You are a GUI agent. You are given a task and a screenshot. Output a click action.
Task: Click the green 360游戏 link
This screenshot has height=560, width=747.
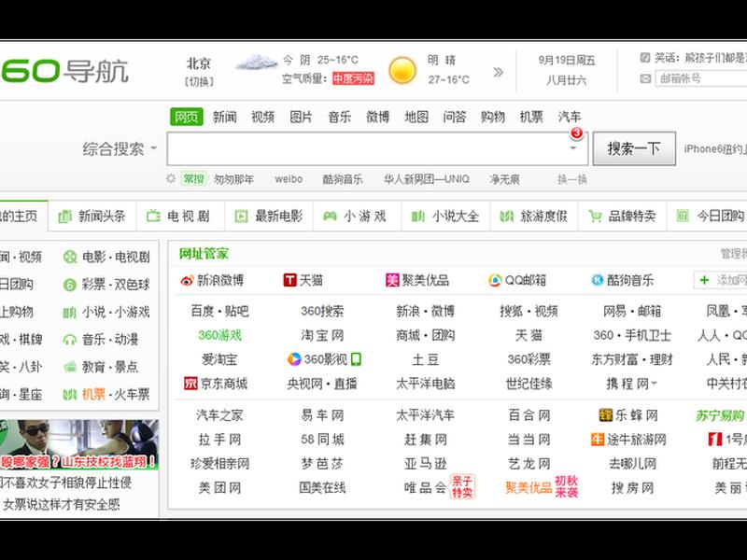click(219, 335)
